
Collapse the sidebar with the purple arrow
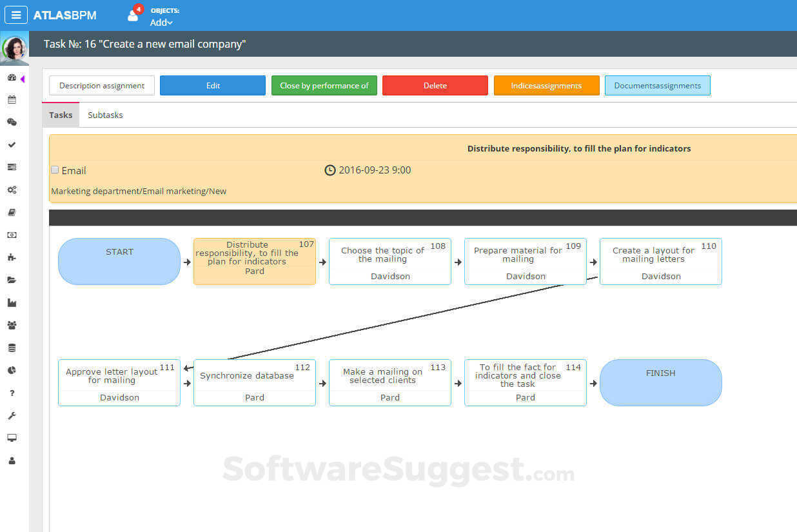click(x=22, y=79)
